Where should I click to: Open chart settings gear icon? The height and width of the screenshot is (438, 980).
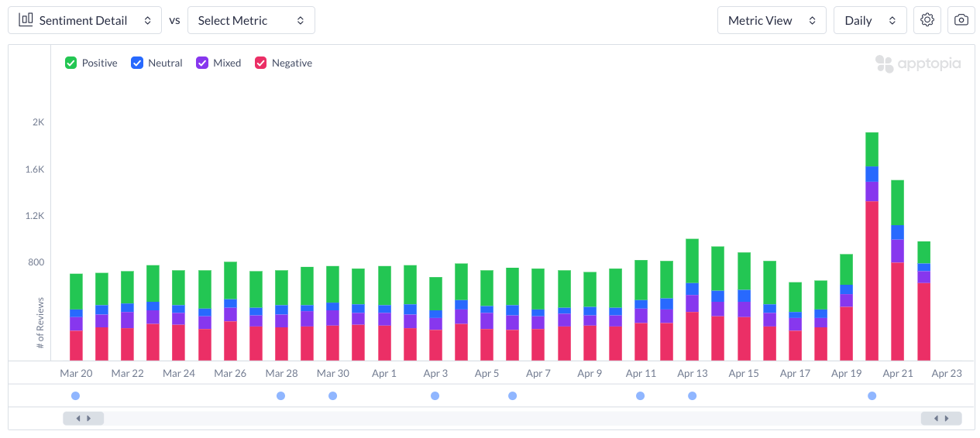click(x=927, y=20)
